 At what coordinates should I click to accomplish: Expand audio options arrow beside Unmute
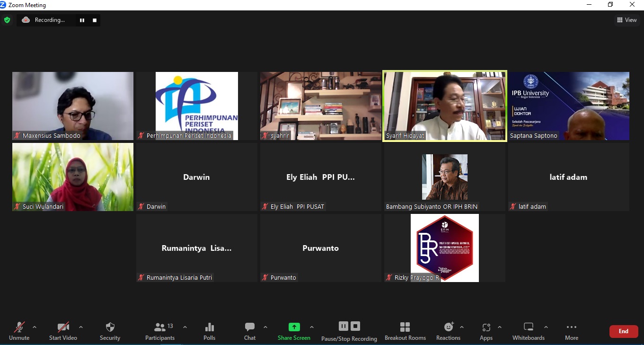(34, 327)
